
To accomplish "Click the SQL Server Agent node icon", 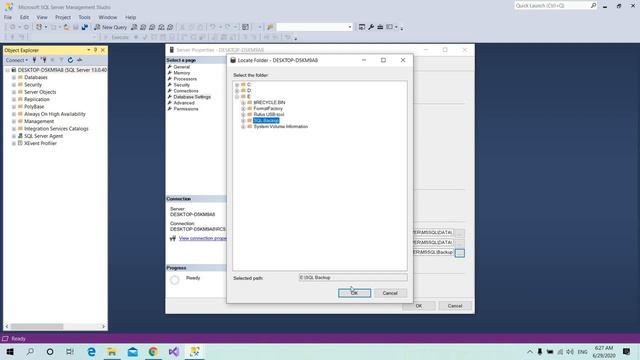I will tap(20, 136).
